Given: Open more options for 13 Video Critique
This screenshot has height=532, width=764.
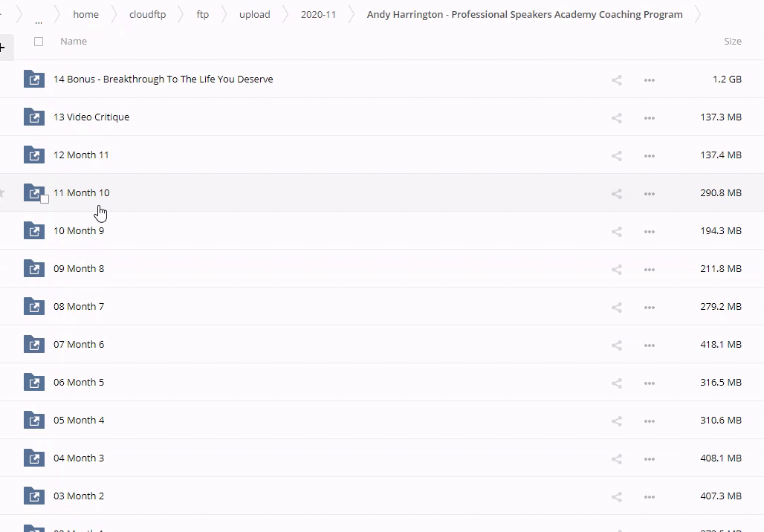Looking at the screenshot, I should (x=649, y=118).
